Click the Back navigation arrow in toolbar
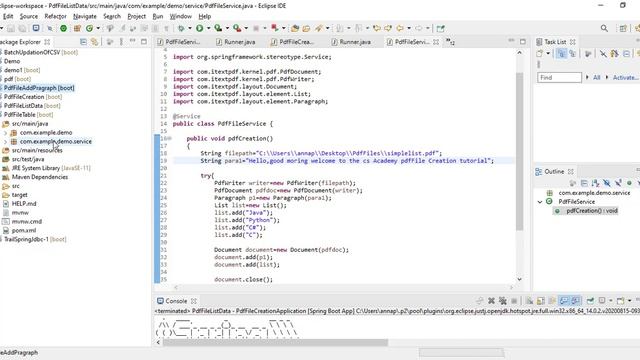 (x=400, y=28)
